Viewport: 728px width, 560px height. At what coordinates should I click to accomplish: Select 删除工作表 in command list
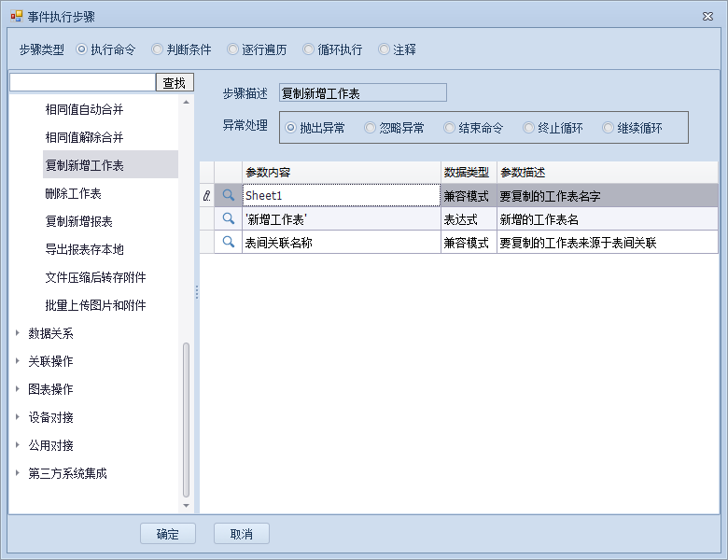coord(74,194)
